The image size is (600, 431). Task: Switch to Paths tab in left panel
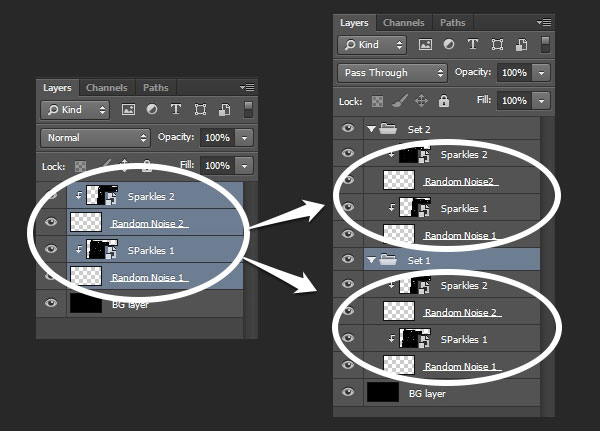[x=156, y=88]
